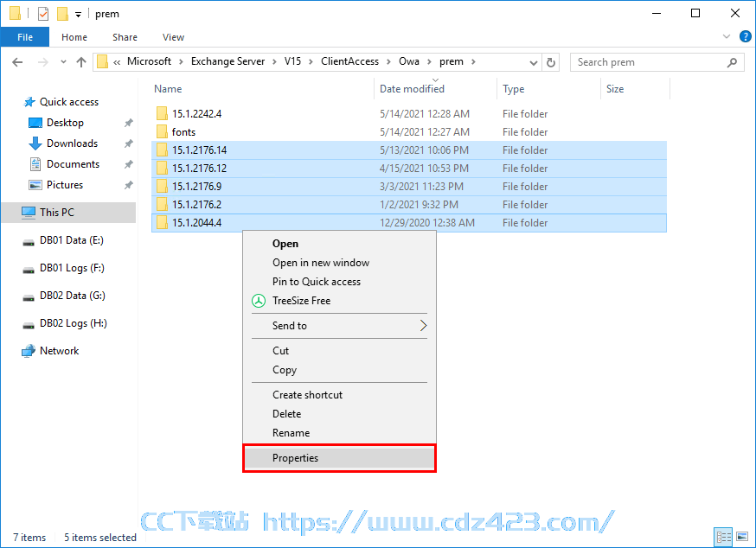The height and width of the screenshot is (548, 756).
Task: Expand the Send to submenu
Action: click(339, 326)
